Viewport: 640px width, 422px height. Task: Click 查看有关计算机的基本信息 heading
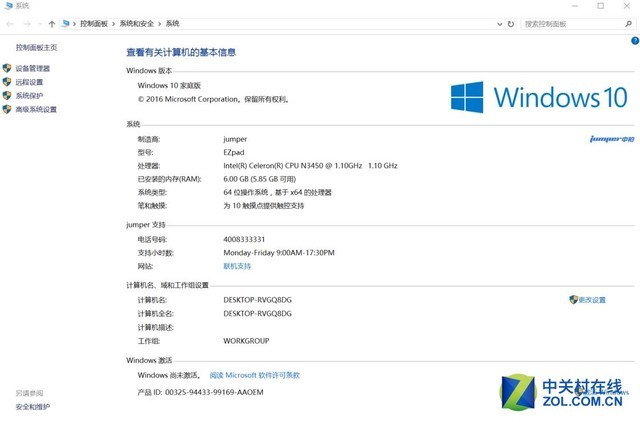181,52
